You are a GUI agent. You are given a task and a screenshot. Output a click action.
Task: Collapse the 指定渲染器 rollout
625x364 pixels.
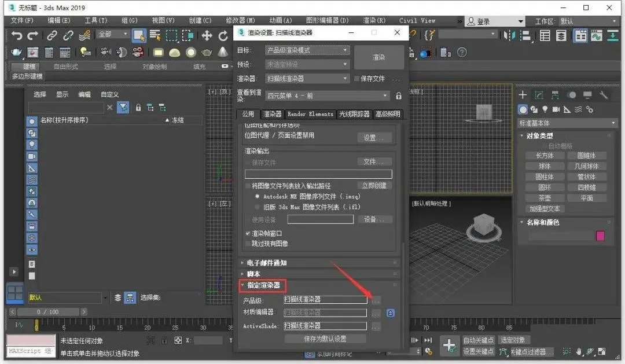click(x=263, y=285)
